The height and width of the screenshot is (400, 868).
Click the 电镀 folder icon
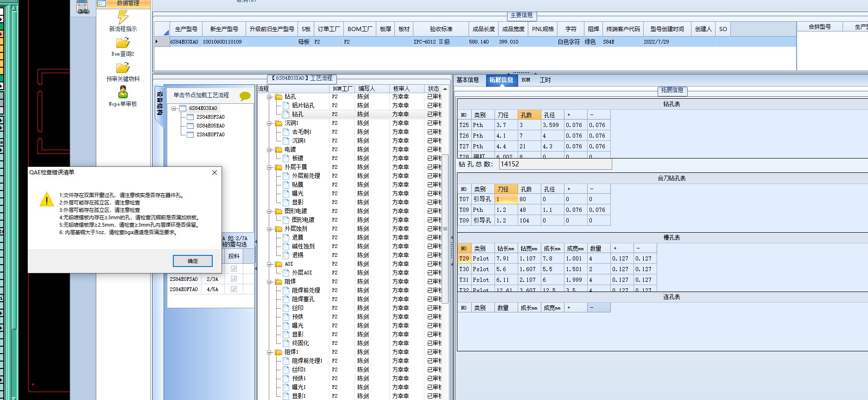[279, 150]
